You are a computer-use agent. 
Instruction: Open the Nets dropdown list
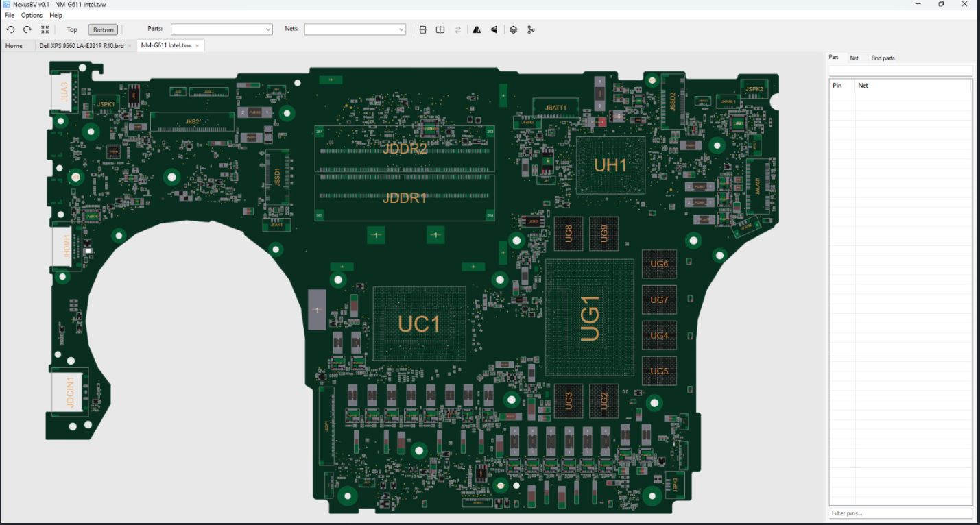tap(401, 29)
